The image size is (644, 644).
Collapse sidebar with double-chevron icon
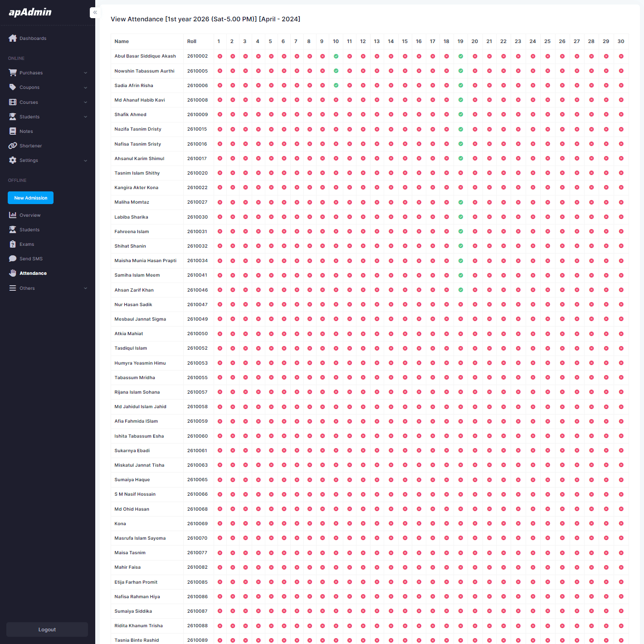click(95, 13)
